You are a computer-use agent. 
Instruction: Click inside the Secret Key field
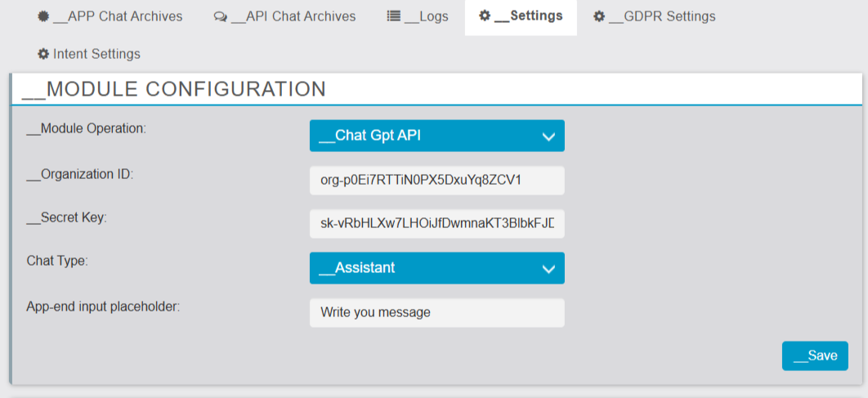436,223
